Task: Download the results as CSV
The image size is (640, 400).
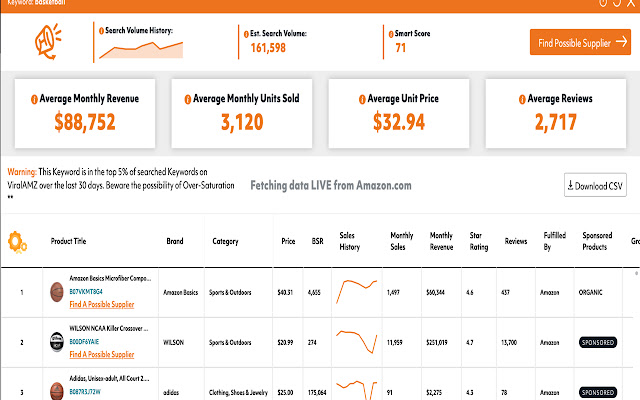Action: [595, 185]
